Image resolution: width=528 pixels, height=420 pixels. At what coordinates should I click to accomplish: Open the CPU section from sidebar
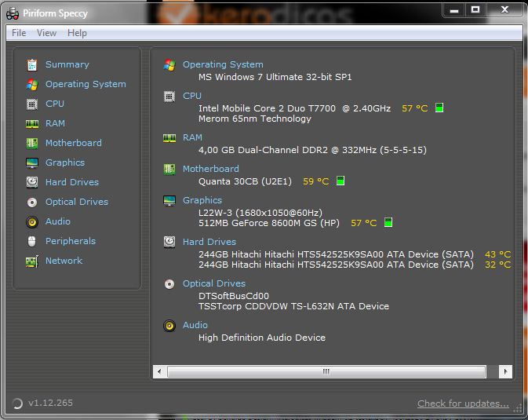55,104
